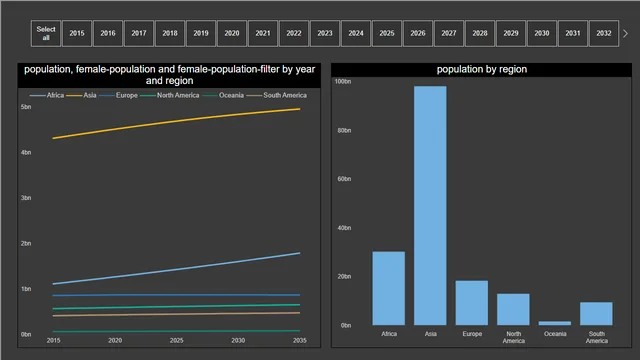Click the Asia legend entry
640x360 pixels.
pos(81,95)
